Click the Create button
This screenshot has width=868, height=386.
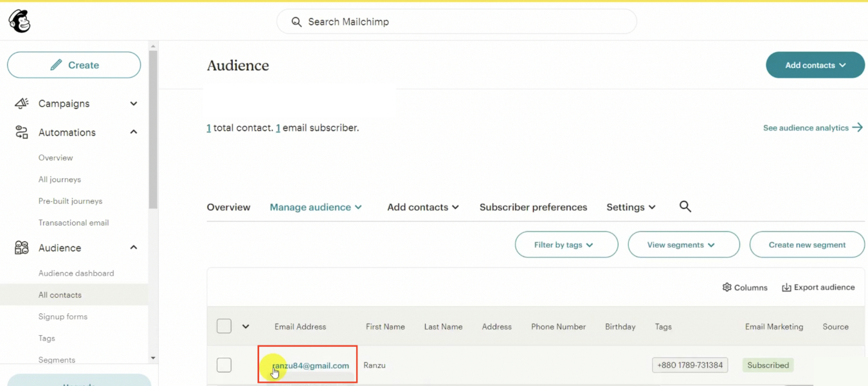pyautogui.click(x=74, y=65)
